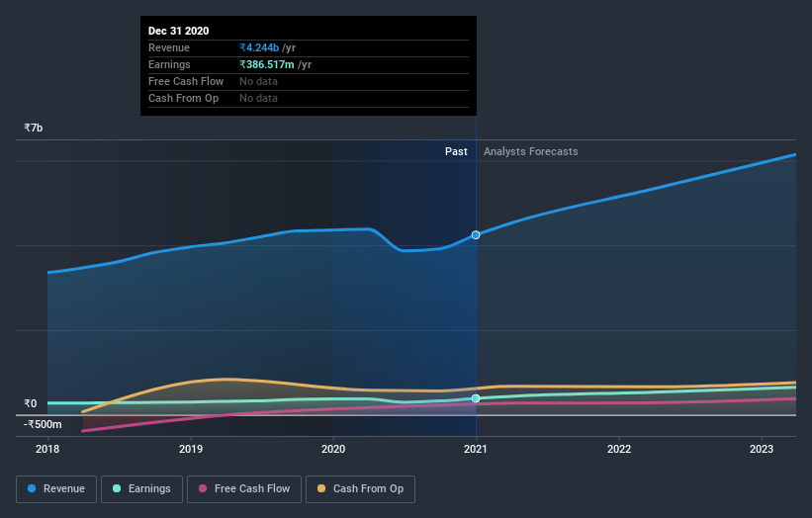812x518 pixels.
Task: Click the 2022 x-axis label
Action: point(619,449)
